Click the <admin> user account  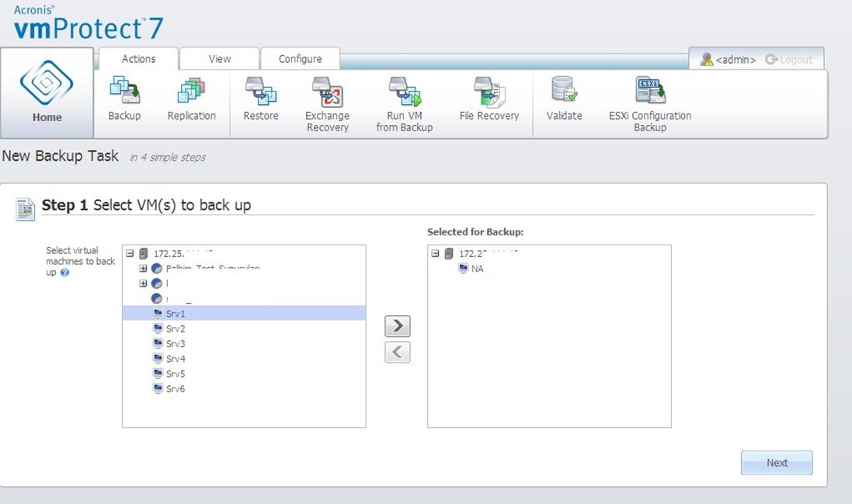pos(728,60)
